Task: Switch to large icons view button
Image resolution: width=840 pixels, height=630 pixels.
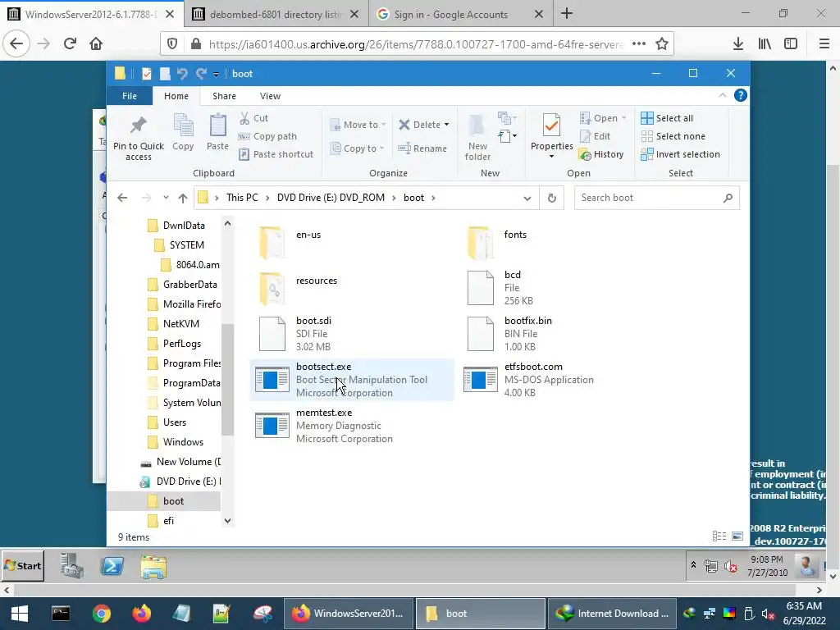Action: (x=737, y=536)
